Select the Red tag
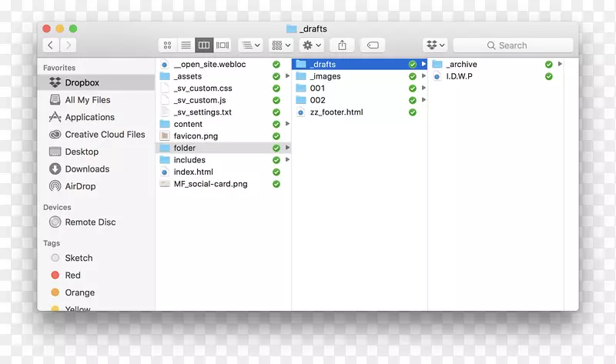 pyautogui.click(x=96, y=276)
